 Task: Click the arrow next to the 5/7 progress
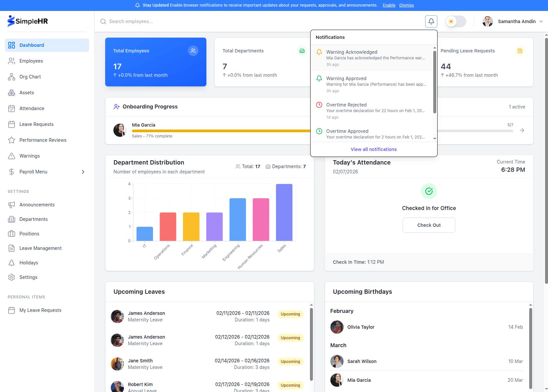pyautogui.click(x=522, y=130)
